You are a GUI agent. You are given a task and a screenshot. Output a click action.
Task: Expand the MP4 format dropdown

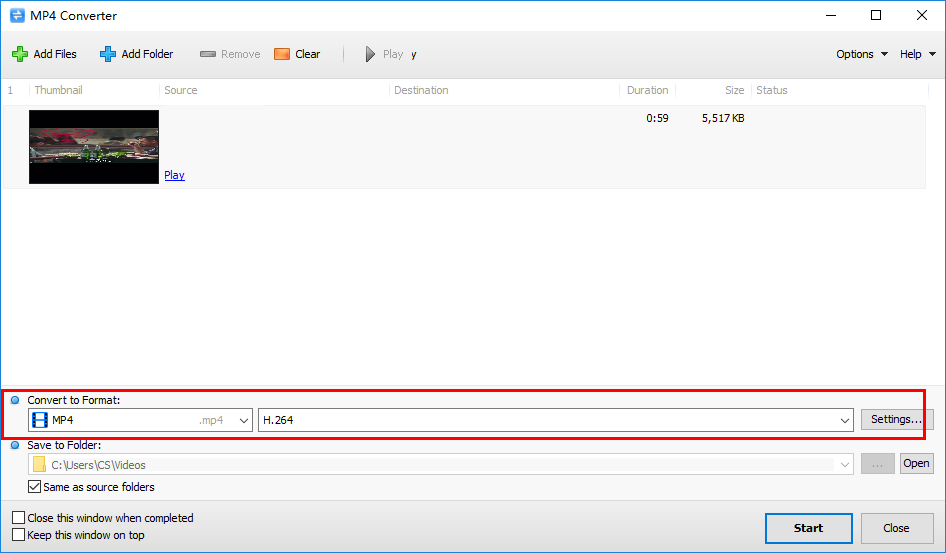244,420
